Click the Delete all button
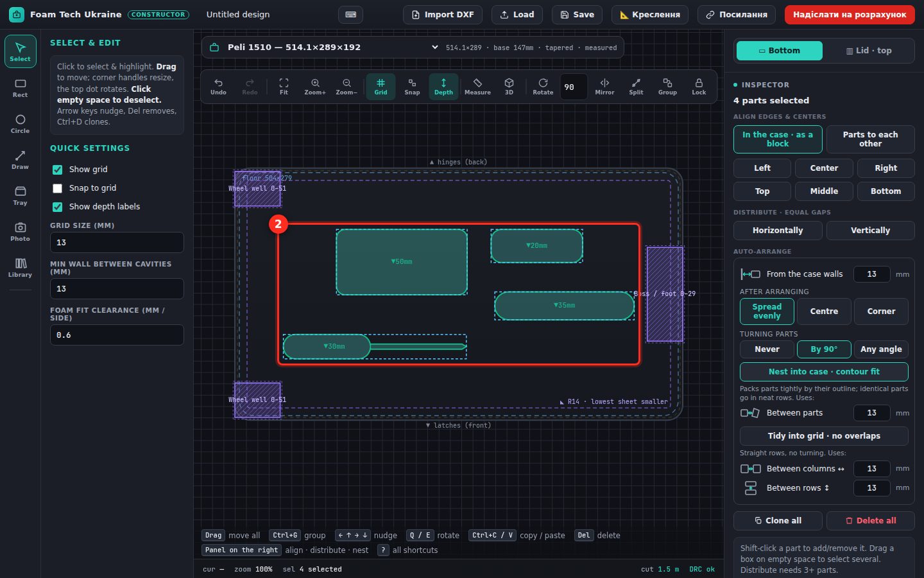This screenshot has width=924, height=578. coord(871,521)
